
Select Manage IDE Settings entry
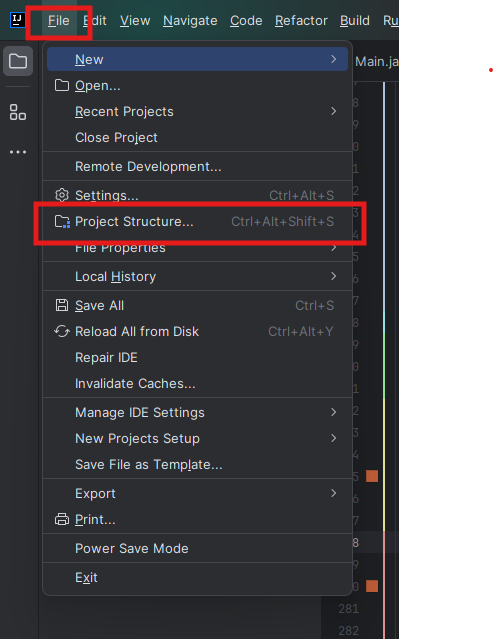(197, 412)
